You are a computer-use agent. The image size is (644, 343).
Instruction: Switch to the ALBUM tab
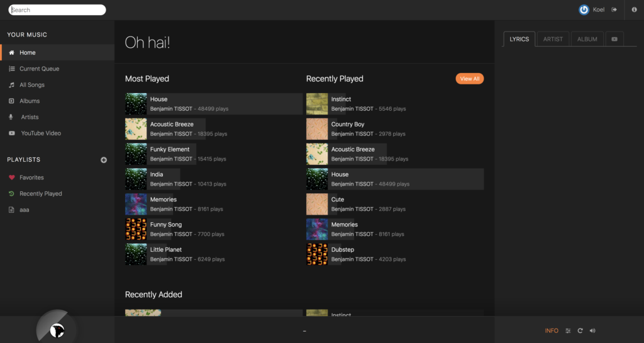pyautogui.click(x=587, y=39)
